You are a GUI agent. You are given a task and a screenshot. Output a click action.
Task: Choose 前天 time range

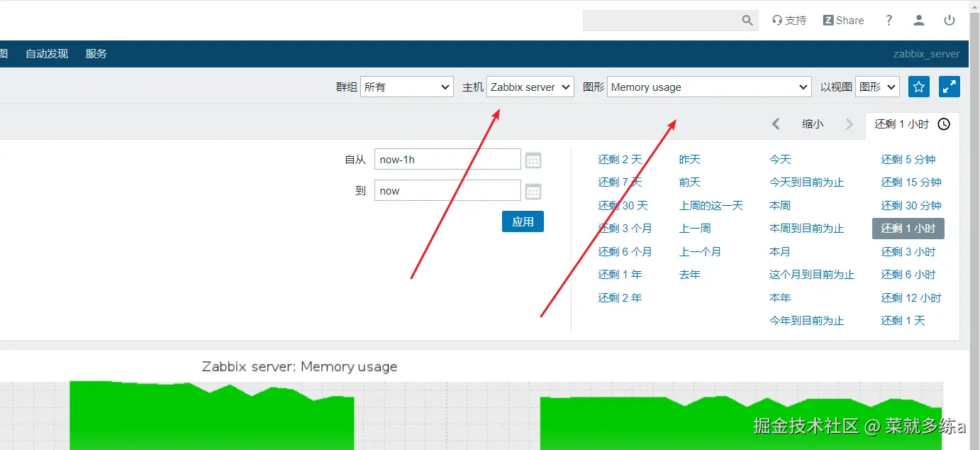coord(690,182)
